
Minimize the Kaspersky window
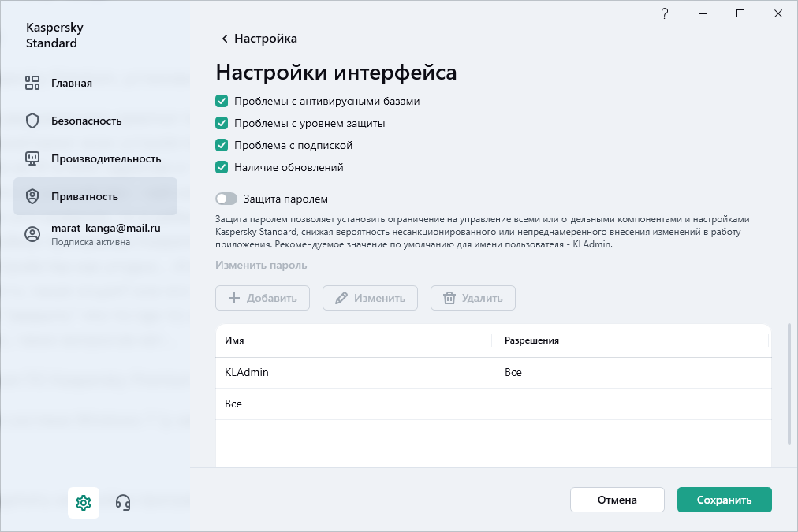(x=703, y=13)
